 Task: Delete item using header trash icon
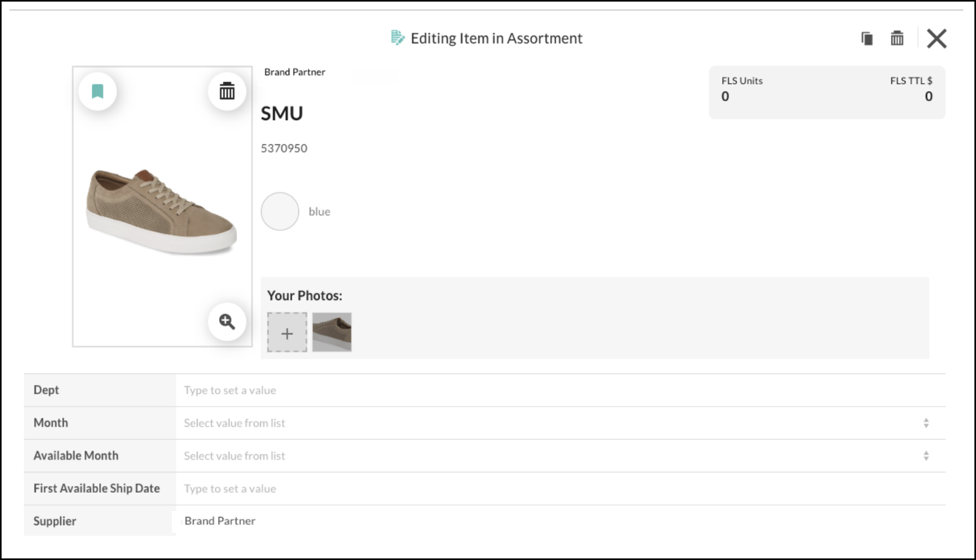coord(897,38)
